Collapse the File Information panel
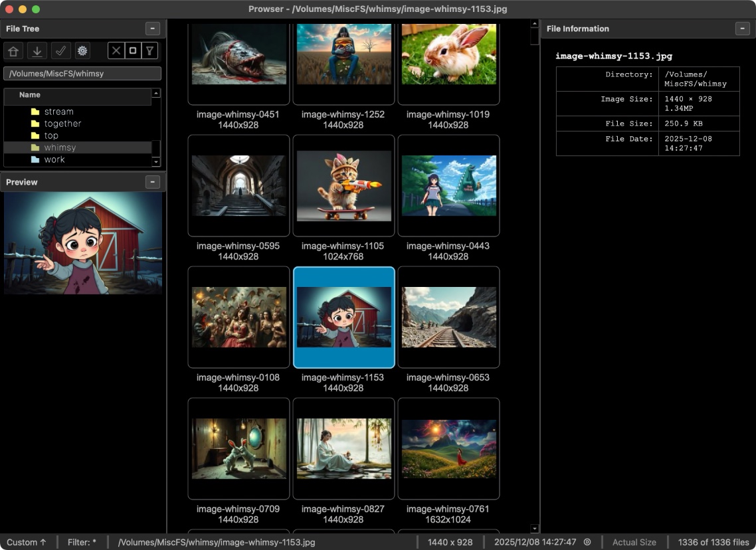The image size is (756, 550). point(742,29)
